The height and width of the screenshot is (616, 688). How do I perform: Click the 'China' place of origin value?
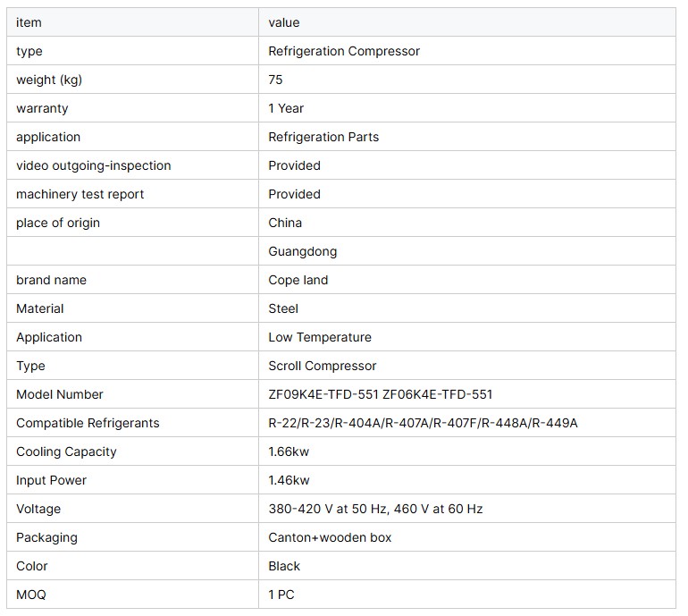tap(285, 223)
